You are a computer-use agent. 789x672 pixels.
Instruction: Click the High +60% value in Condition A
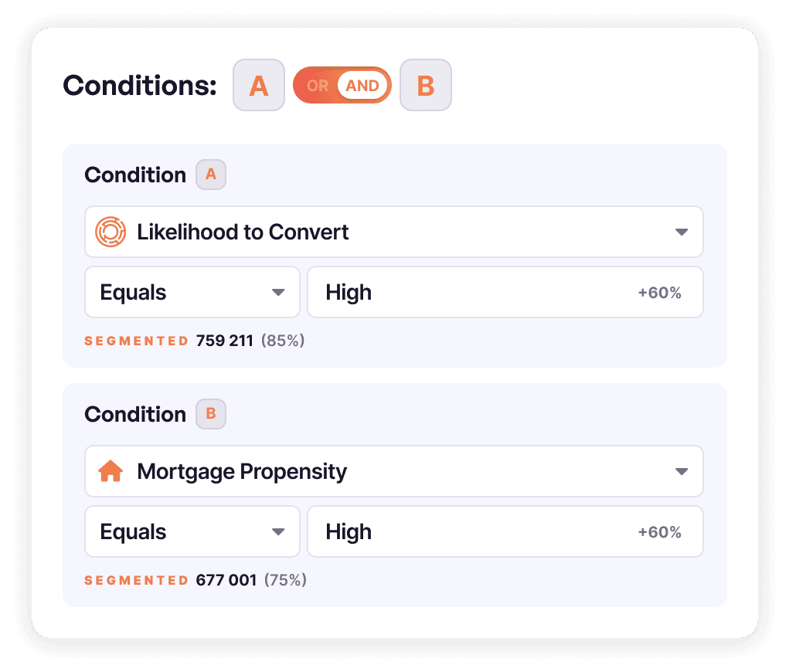point(505,292)
